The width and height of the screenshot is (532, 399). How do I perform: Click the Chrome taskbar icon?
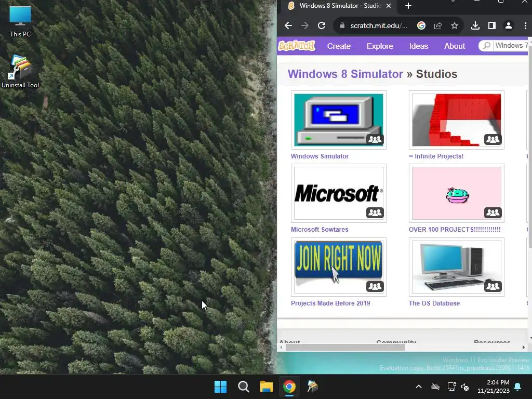click(x=289, y=387)
